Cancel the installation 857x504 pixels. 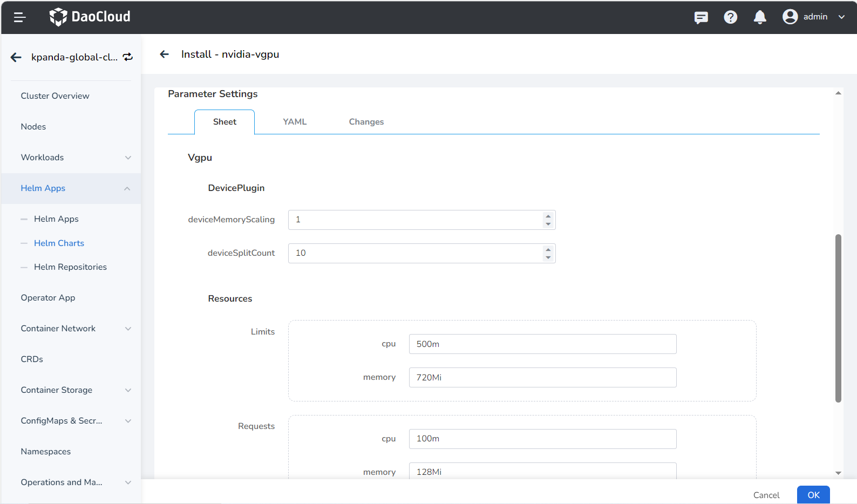click(x=766, y=495)
